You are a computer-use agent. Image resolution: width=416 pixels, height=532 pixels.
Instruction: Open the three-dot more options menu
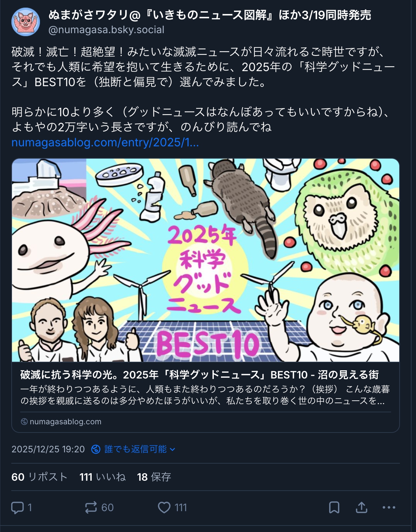click(x=389, y=507)
